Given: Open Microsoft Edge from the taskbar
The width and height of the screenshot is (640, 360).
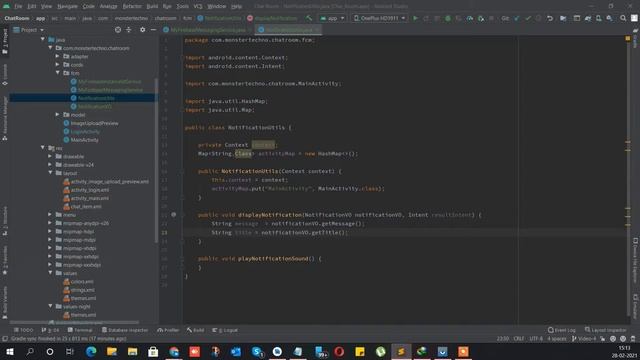Looking at the screenshot, I should click(x=91, y=351).
